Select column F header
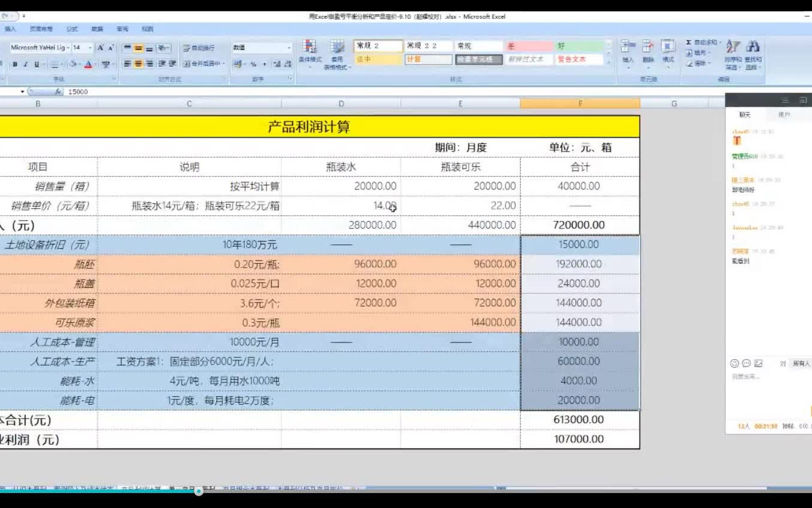This screenshot has height=508, width=812. click(580, 103)
